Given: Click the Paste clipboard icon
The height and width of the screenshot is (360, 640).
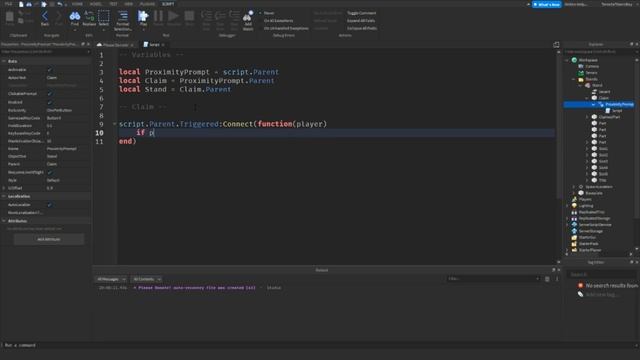Looking at the screenshot, I should [x=10, y=18].
